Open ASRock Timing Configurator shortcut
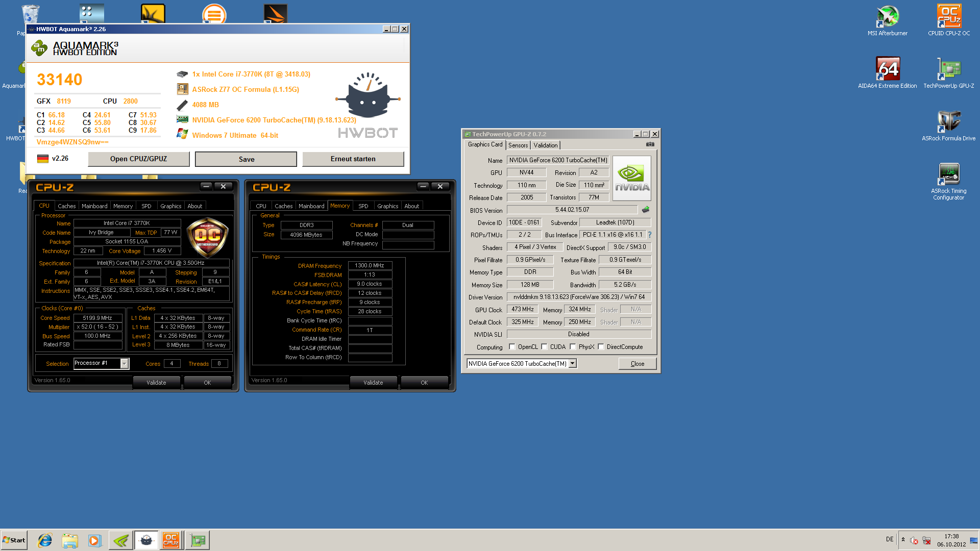 [949, 181]
